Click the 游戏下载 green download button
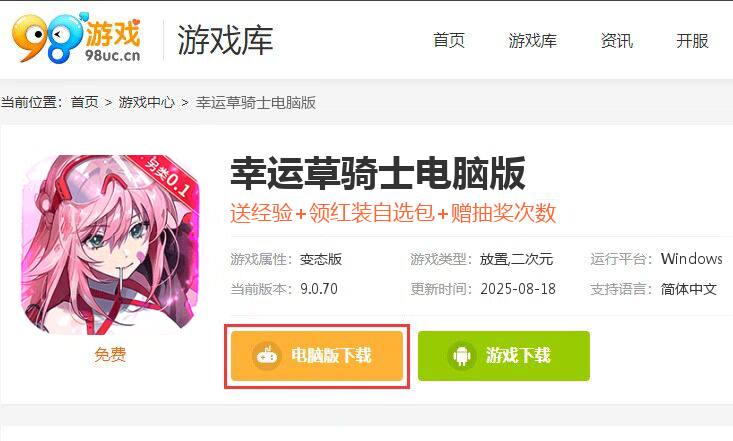Image resolution: width=733 pixels, height=441 pixels. coord(504,356)
